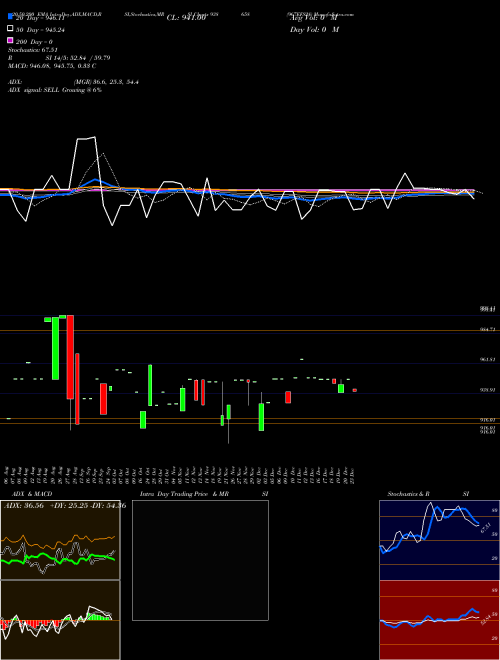Click the 67.51 value on the Stochastics chart
The height and width of the screenshot is (660, 500).
coord(486,528)
